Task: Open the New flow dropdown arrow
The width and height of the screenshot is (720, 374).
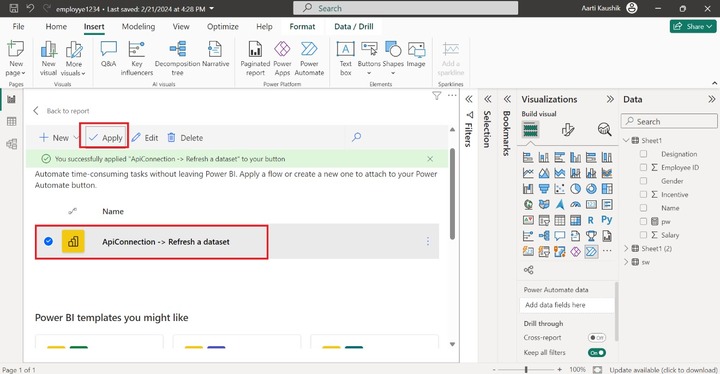Action: click(76, 137)
